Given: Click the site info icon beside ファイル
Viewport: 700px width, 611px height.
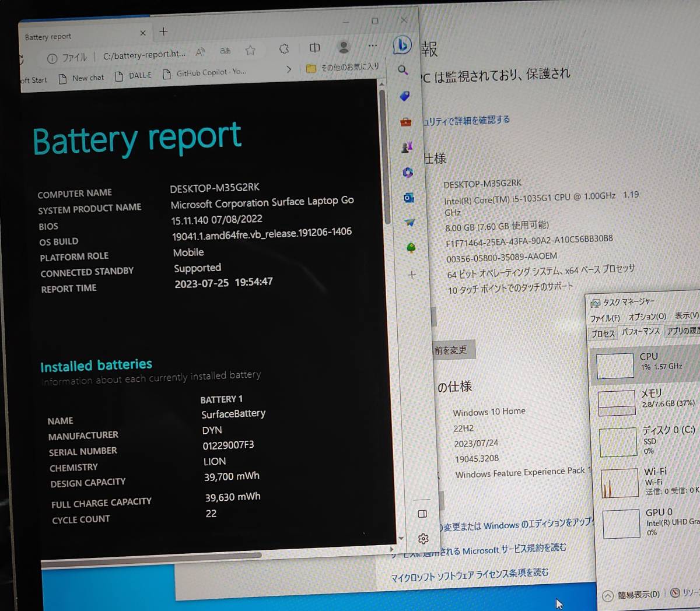Looking at the screenshot, I should [x=52, y=58].
